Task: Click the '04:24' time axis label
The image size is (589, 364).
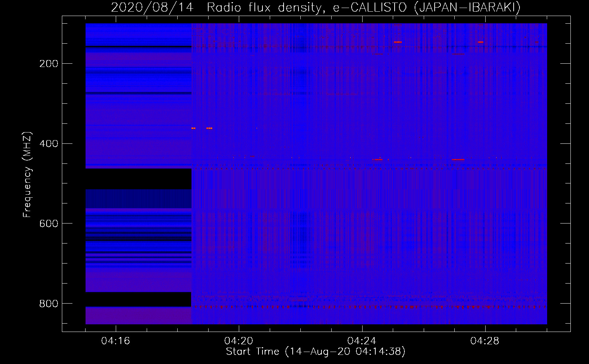Action: (x=362, y=341)
